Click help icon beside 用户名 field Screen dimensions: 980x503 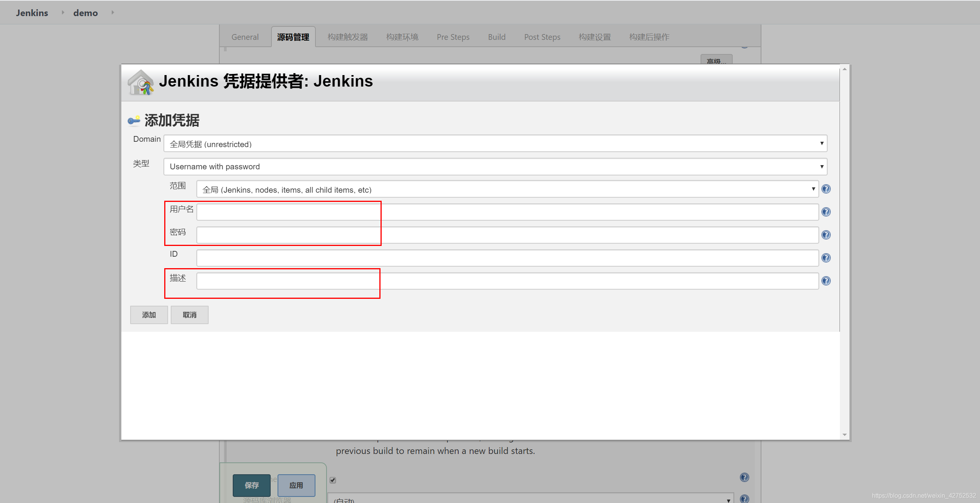point(826,212)
